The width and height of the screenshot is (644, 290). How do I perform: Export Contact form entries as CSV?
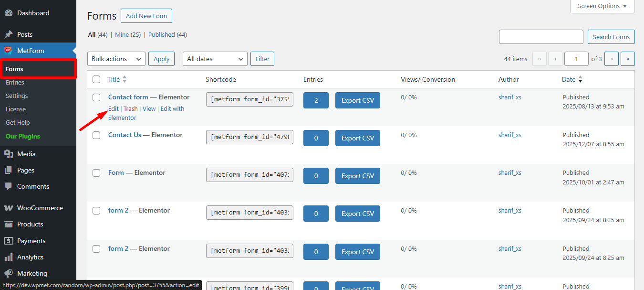357,100
